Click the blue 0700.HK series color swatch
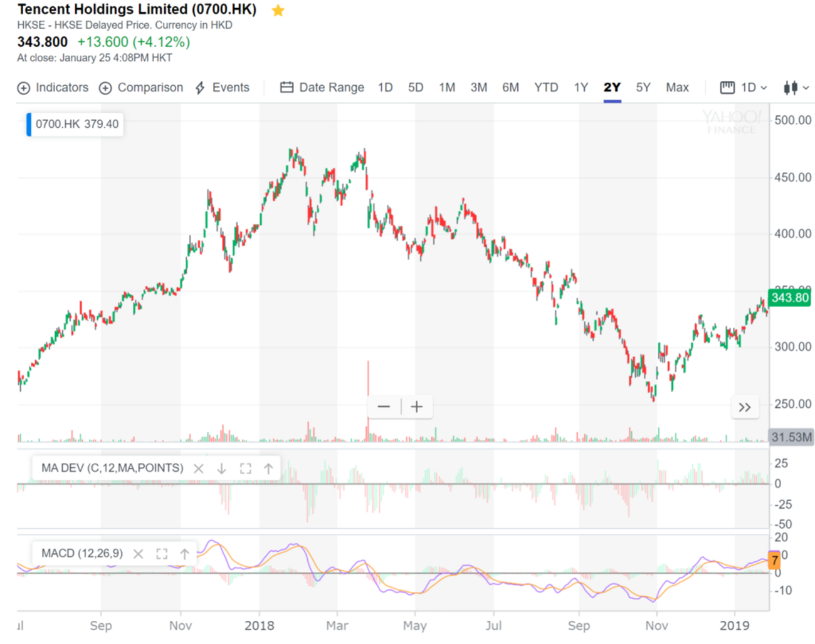 click(29, 124)
